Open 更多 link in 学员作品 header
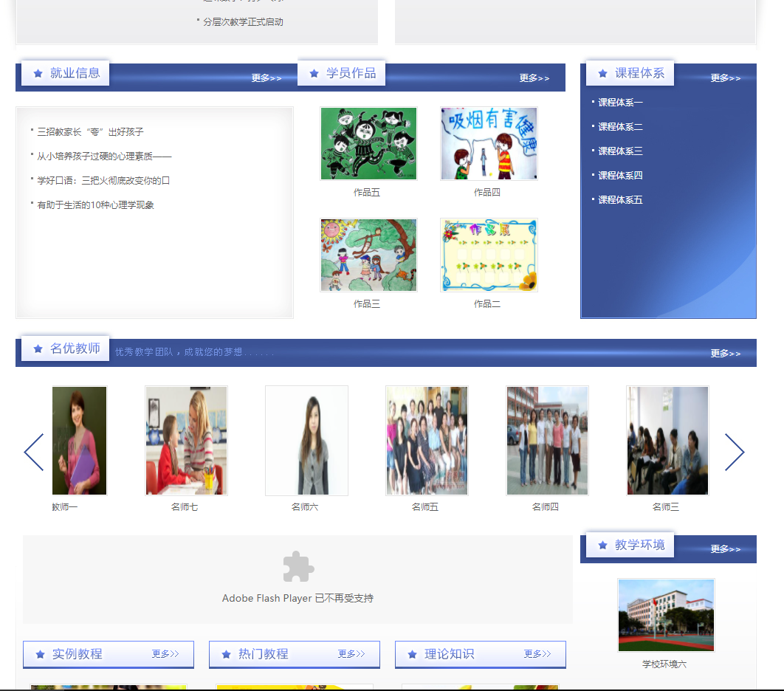The image size is (784, 691). tap(534, 78)
